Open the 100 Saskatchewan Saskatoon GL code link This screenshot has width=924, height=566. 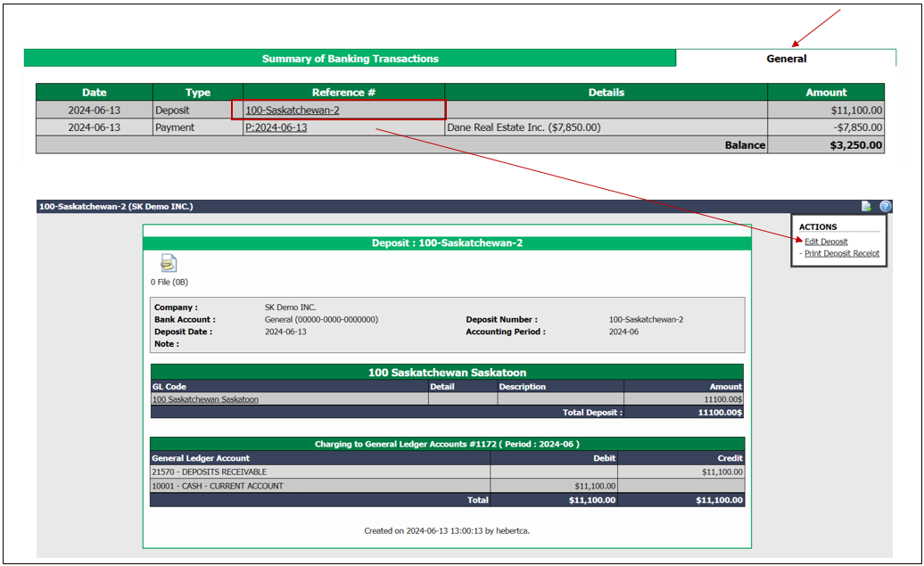205,399
